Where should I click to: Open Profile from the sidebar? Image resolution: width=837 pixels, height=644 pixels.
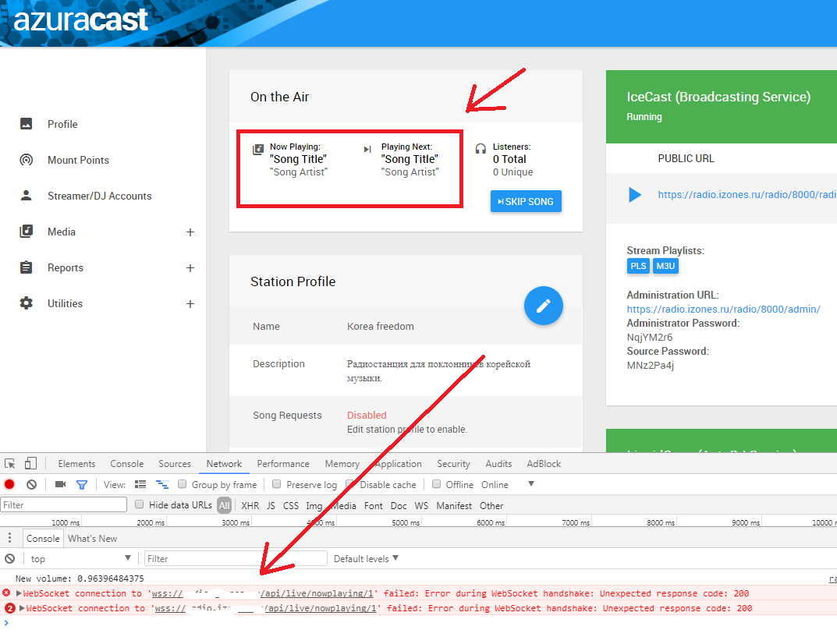[x=62, y=124]
